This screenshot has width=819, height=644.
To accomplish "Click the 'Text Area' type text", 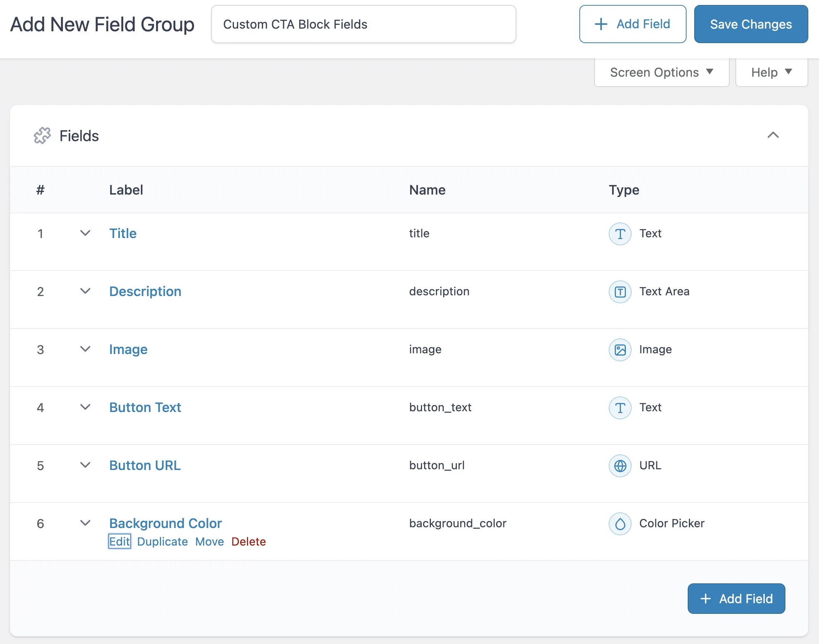I will tap(664, 291).
